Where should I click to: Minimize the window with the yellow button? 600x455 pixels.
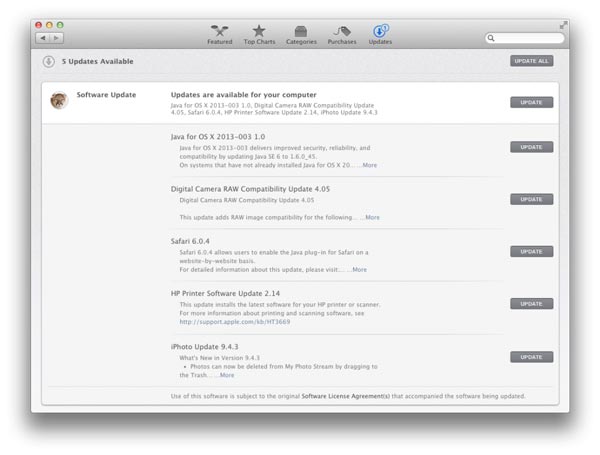pyautogui.click(x=49, y=25)
